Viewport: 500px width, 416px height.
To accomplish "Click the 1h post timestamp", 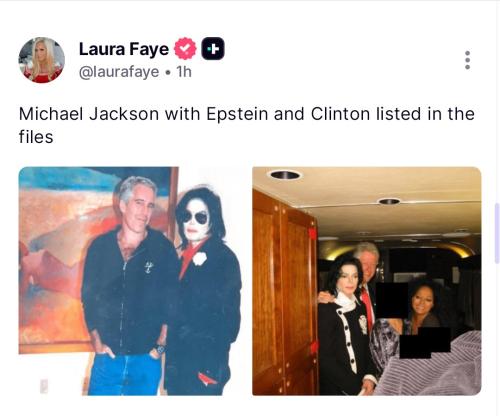I will click(x=184, y=72).
